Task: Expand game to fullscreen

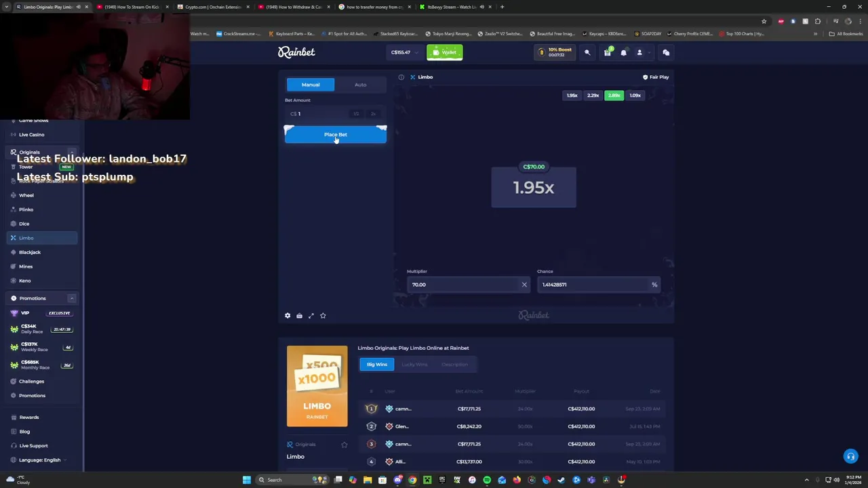Action: coord(311,316)
